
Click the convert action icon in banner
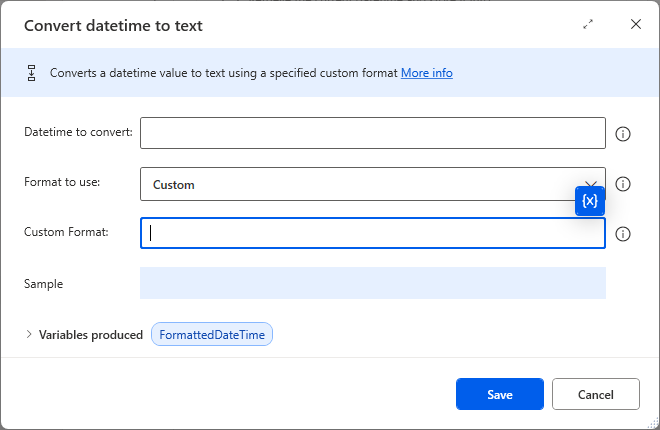tap(32, 73)
